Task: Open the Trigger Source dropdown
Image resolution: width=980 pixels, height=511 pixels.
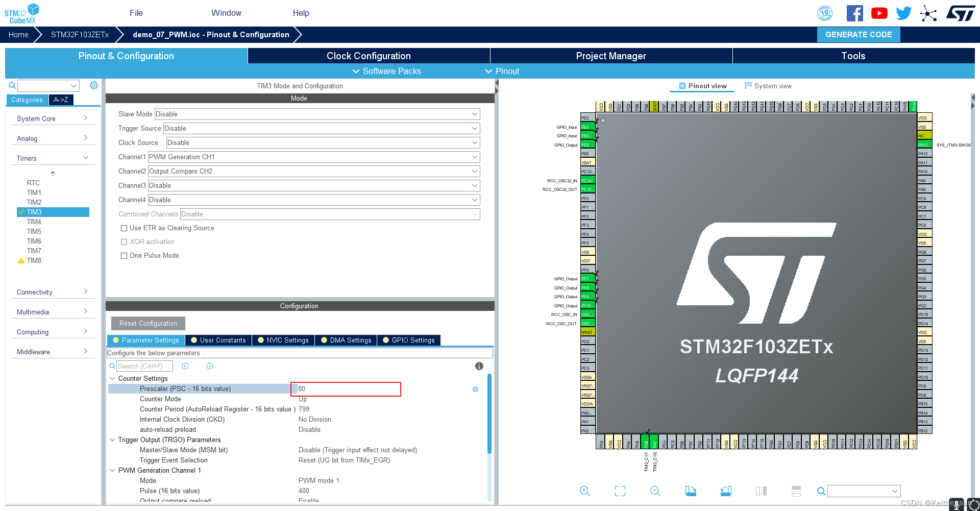Action: tap(321, 128)
